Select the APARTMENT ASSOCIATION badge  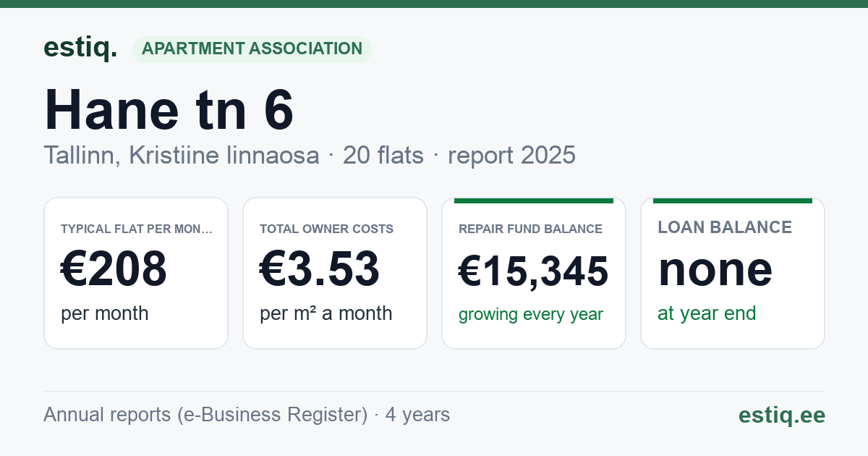click(x=252, y=49)
